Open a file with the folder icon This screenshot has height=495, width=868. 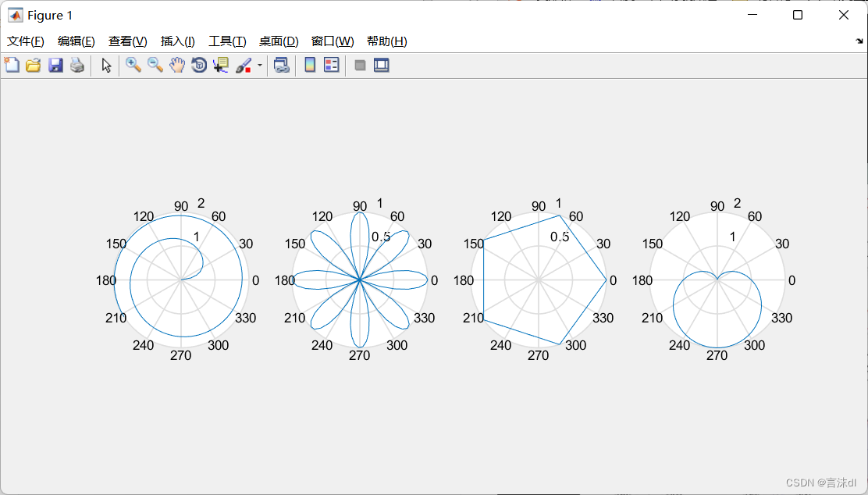(33, 66)
